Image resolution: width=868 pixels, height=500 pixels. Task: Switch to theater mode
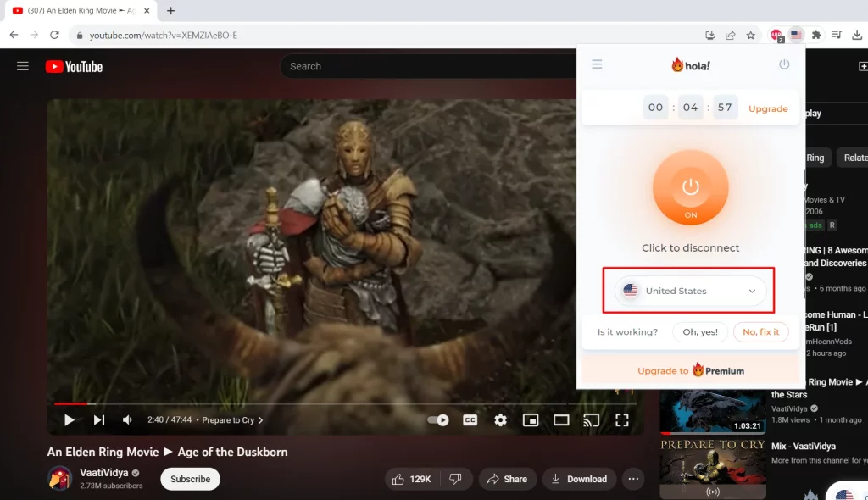(x=560, y=419)
